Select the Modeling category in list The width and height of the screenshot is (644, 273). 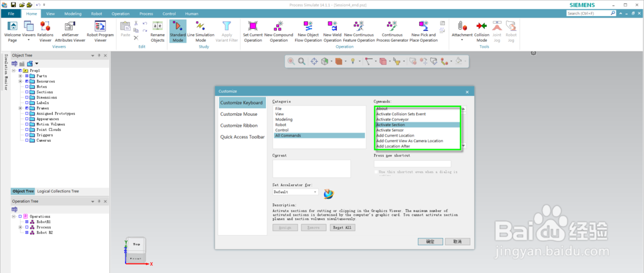click(284, 119)
